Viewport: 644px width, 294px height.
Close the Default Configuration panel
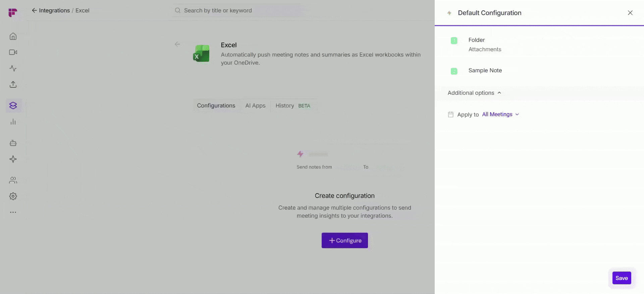coord(630,13)
